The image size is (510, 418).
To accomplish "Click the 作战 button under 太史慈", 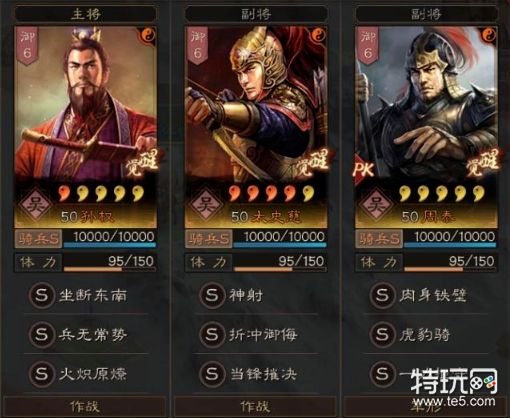I will point(255,407).
